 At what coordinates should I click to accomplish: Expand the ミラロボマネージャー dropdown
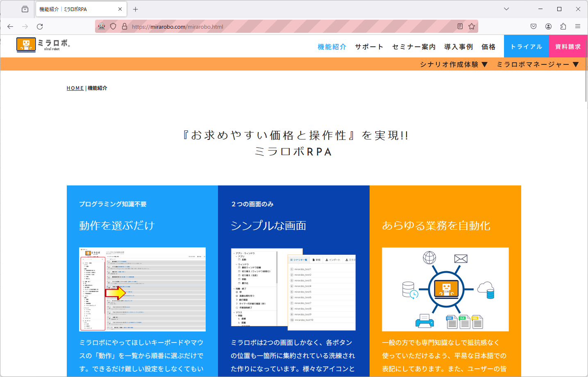tap(538, 64)
